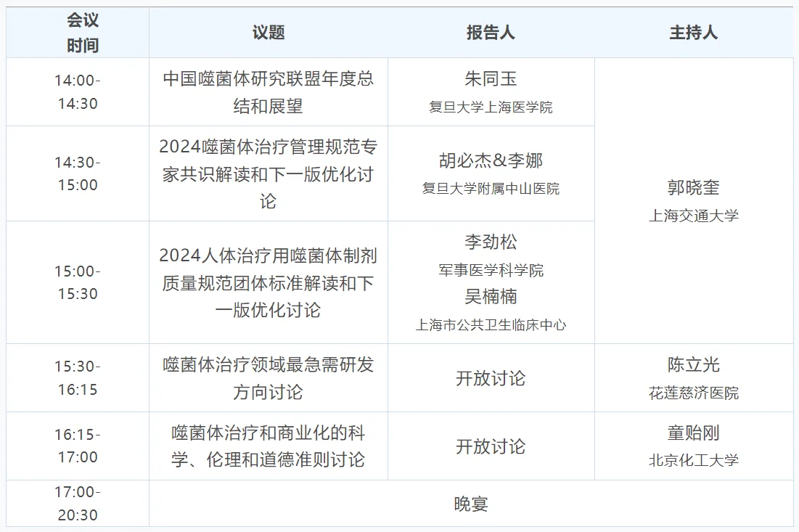
Task: Click affiliation 上海市公共卫生临床中心
Action: [491, 324]
